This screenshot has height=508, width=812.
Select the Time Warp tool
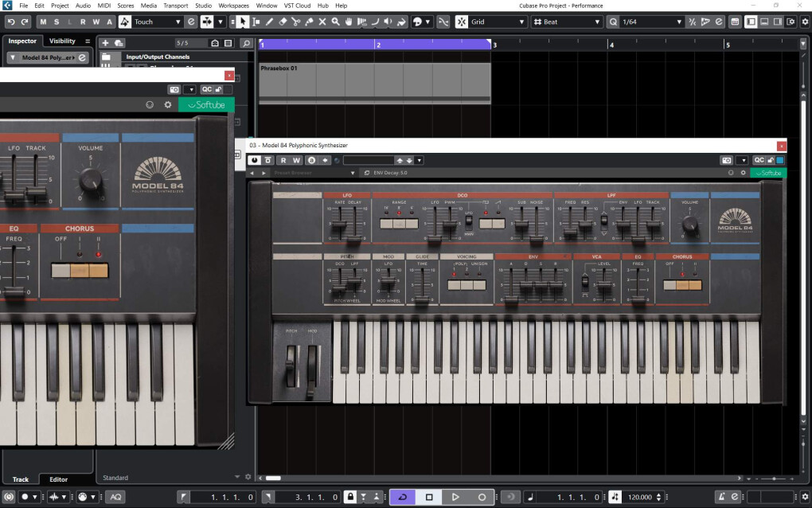point(362,21)
